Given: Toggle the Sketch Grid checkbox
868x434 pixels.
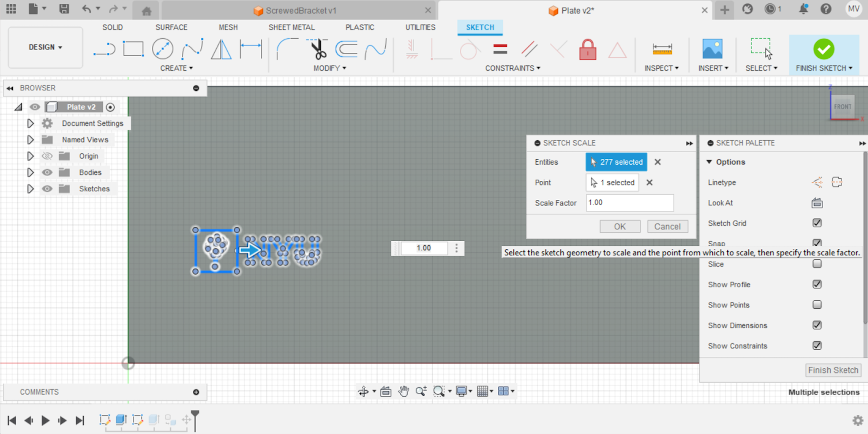Looking at the screenshot, I should [817, 223].
